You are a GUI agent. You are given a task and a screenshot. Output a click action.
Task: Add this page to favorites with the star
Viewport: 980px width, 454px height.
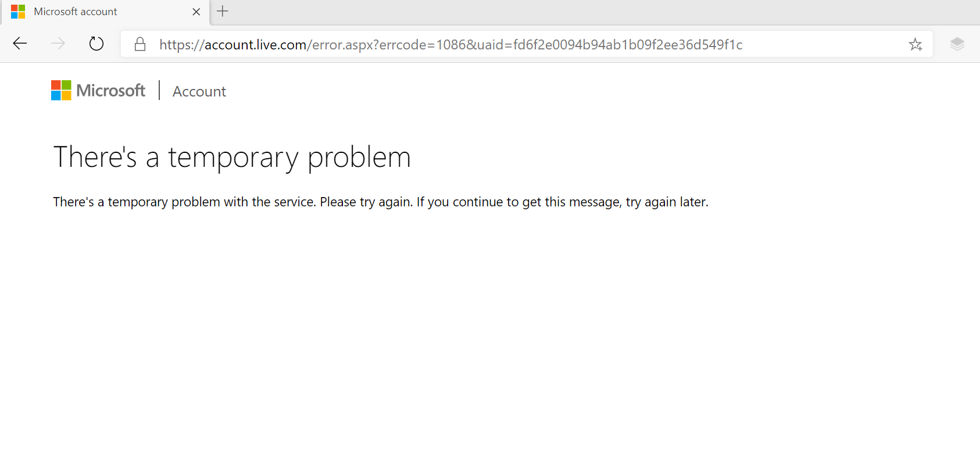click(915, 44)
